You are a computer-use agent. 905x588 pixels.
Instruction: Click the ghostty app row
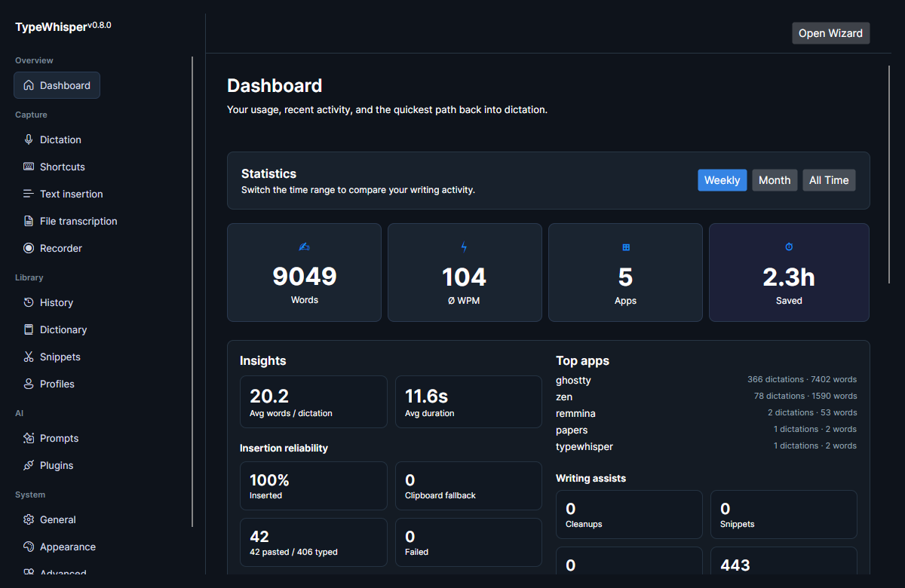[x=706, y=380]
